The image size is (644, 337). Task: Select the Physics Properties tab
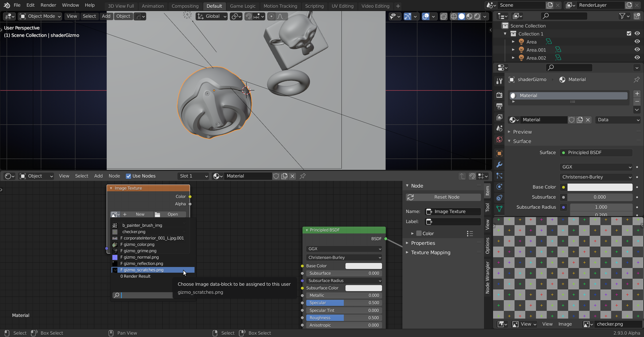(499, 187)
